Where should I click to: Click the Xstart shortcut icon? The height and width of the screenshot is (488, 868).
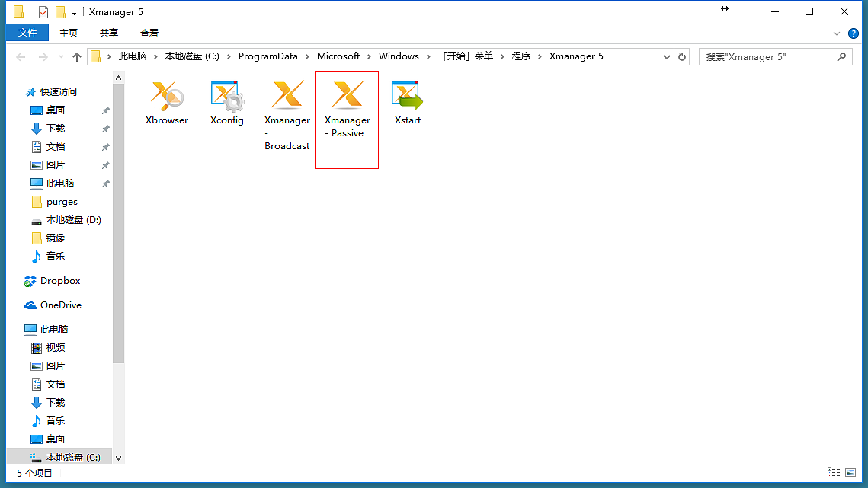click(x=407, y=97)
